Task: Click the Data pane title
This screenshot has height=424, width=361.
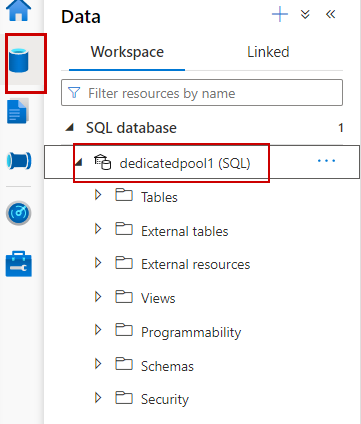Action: pos(81,17)
